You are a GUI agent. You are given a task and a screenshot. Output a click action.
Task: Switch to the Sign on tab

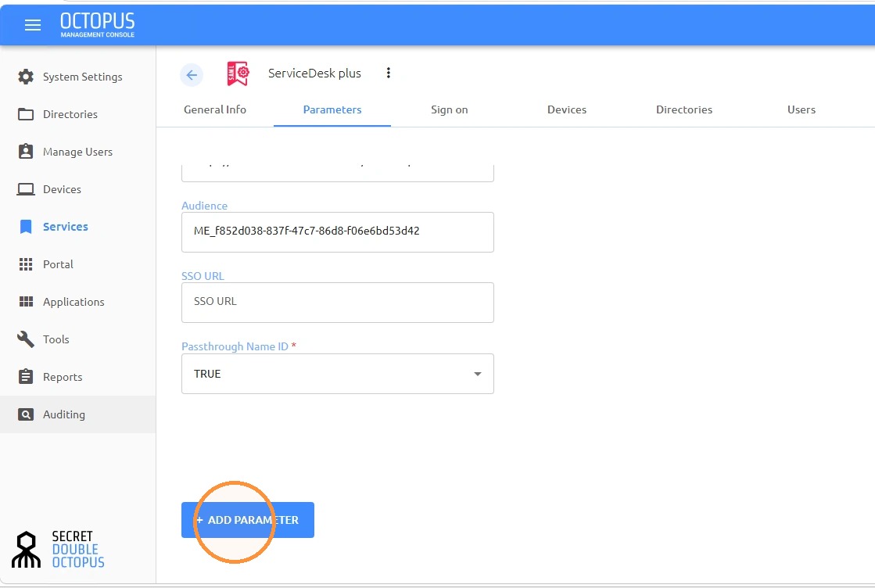point(449,110)
